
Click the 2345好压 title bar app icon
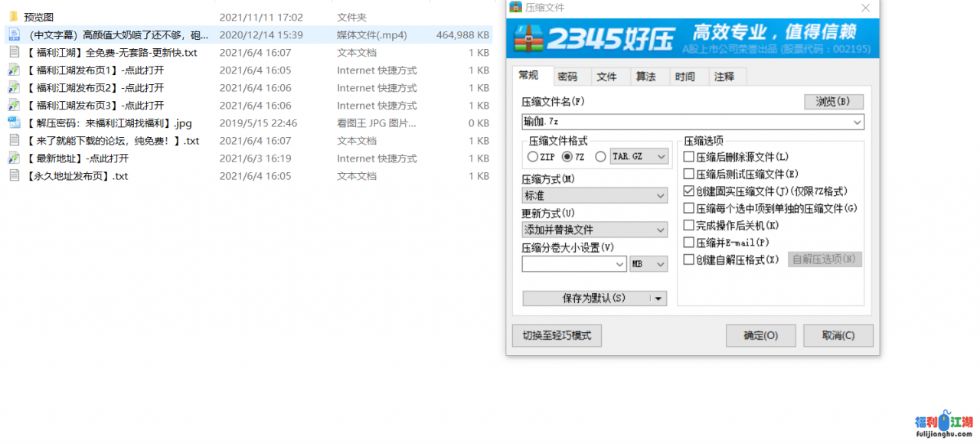516,8
